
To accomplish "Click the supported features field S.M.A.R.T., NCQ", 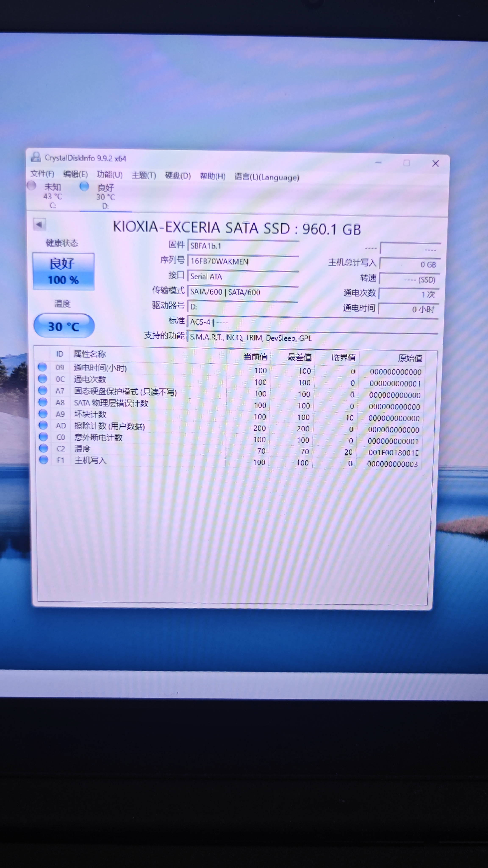I will pos(313,338).
